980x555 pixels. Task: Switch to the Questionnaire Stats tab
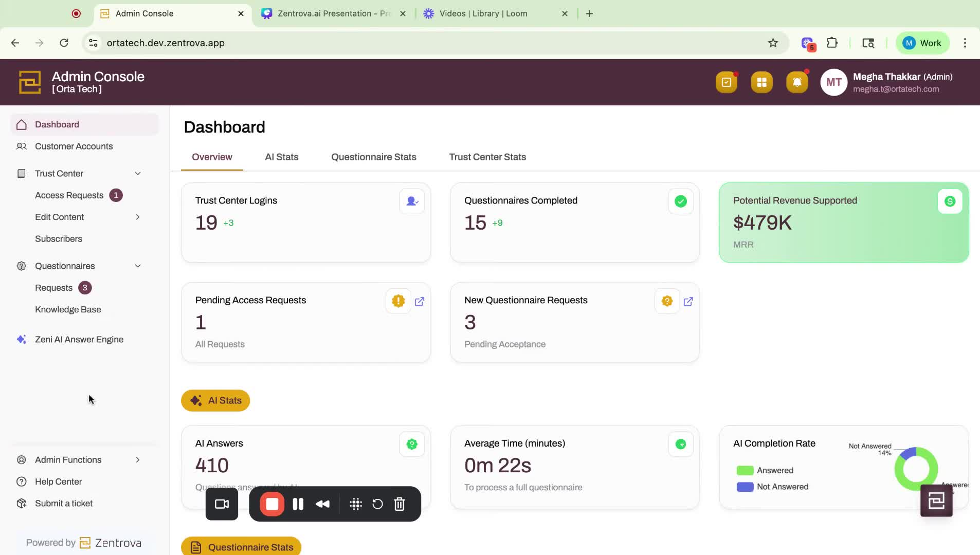click(373, 157)
